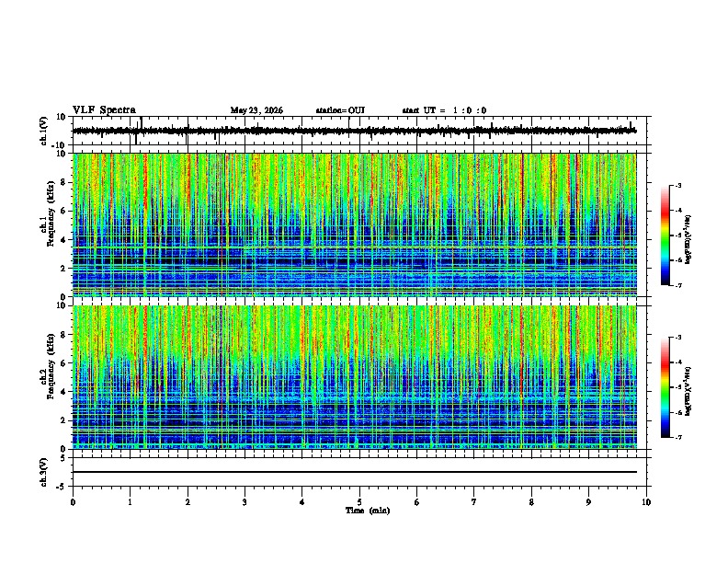The image size is (728, 563).
Task: Click the VLF Spectra title text
Action: coord(104,110)
